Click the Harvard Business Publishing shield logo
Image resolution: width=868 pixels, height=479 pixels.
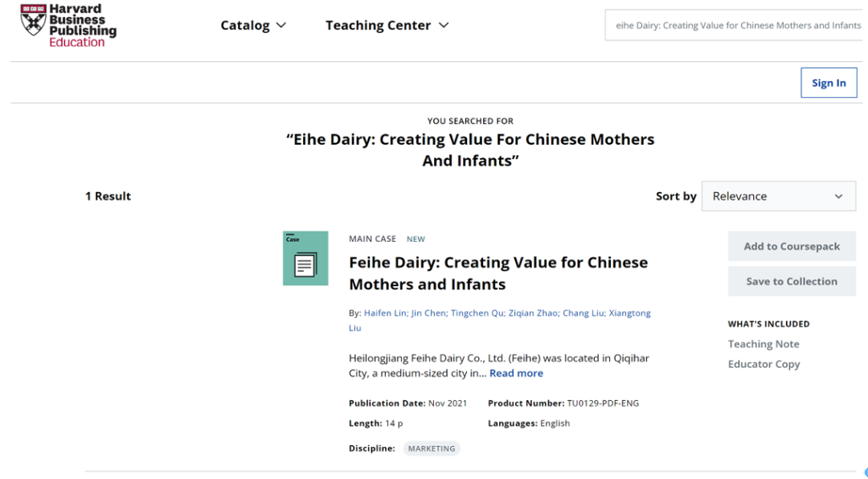pyautogui.click(x=33, y=20)
